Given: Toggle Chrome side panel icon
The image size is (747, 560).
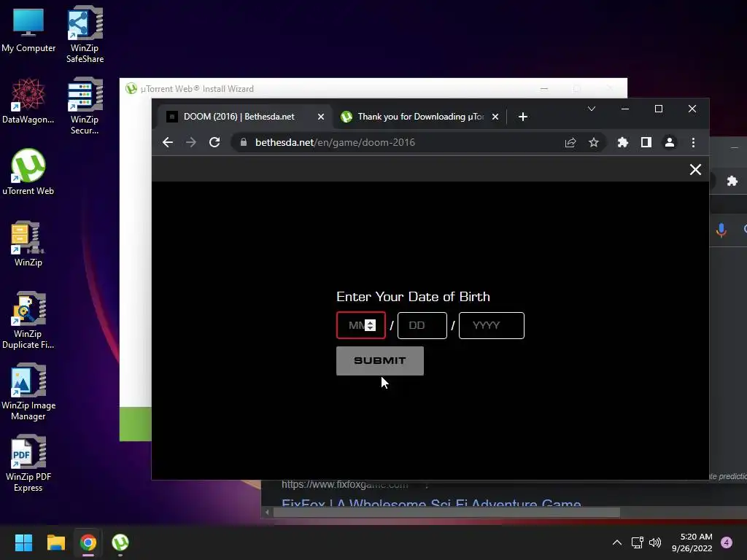Looking at the screenshot, I should click(x=646, y=142).
